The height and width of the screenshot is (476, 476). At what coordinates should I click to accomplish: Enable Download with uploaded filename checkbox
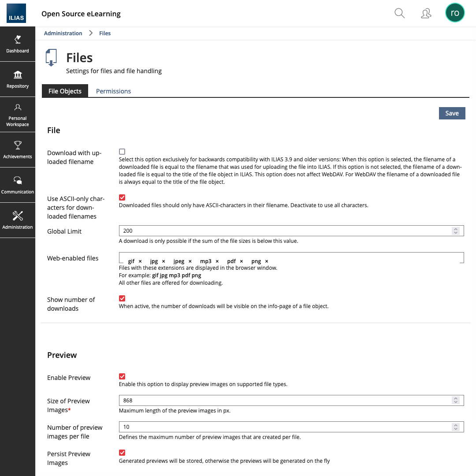(x=122, y=152)
